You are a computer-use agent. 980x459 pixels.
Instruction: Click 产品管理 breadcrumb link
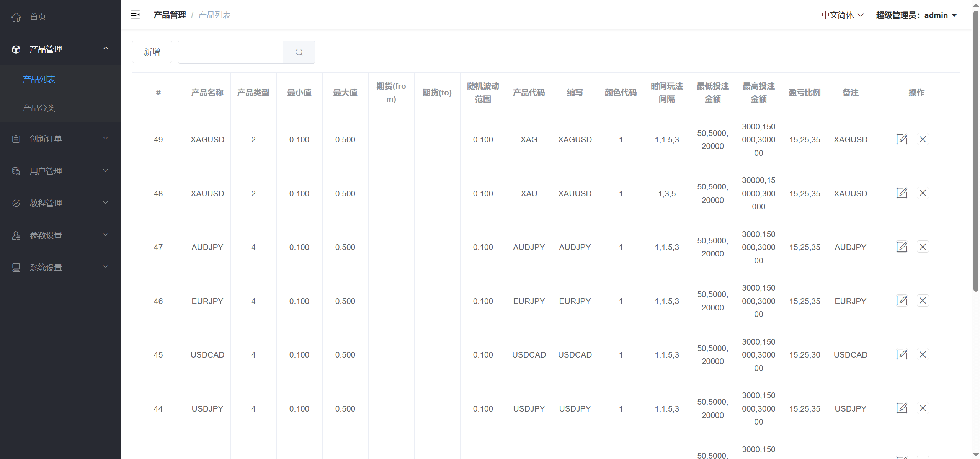pos(170,15)
